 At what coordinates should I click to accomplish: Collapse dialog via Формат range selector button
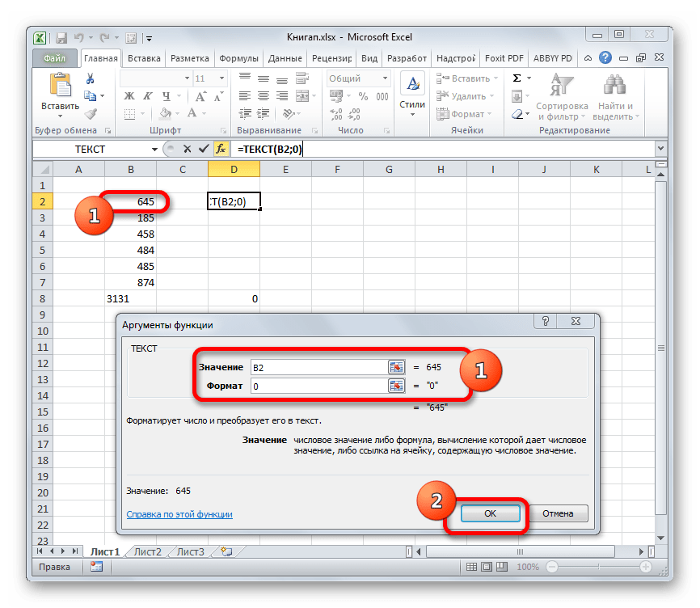pyautogui.click(x=396, y=386)
